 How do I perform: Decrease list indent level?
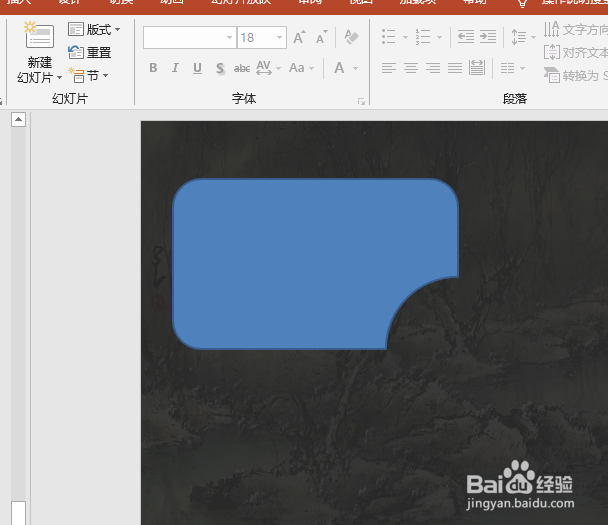466,37
